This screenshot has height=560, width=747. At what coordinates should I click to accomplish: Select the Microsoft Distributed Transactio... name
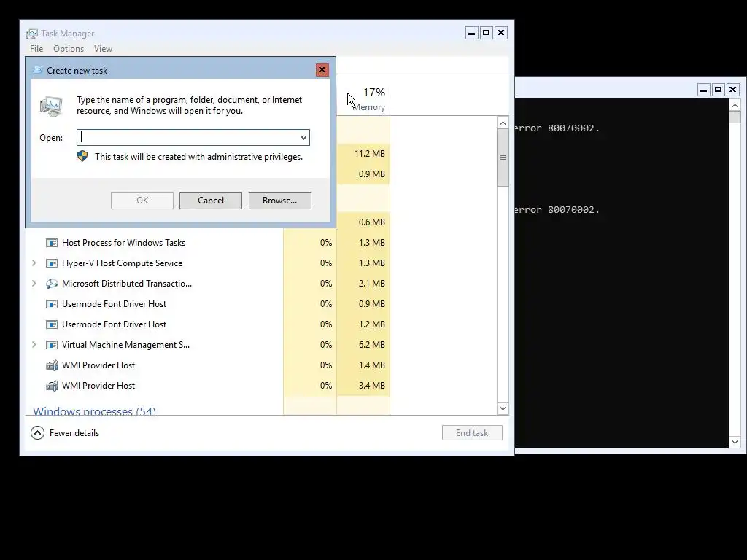pos(127,284)
